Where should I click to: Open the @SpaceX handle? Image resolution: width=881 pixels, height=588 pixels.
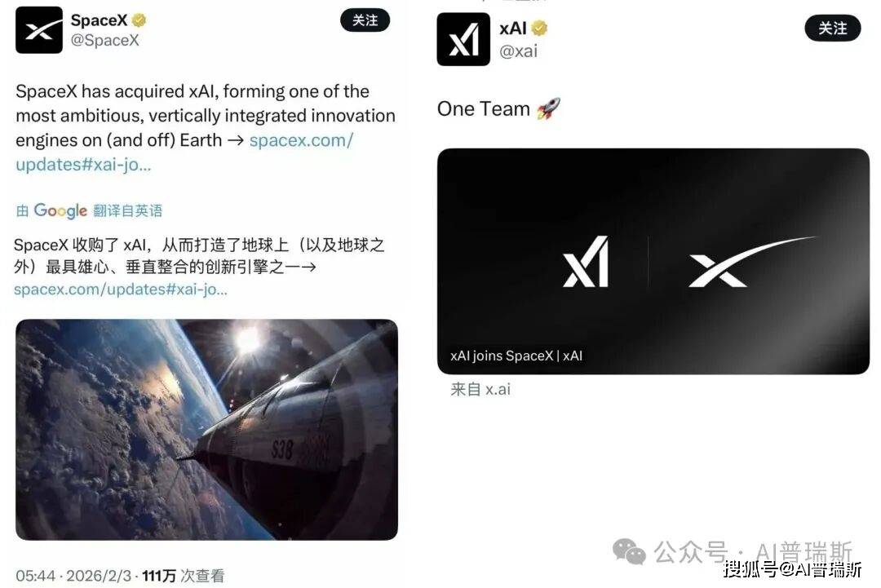[104, 41]
